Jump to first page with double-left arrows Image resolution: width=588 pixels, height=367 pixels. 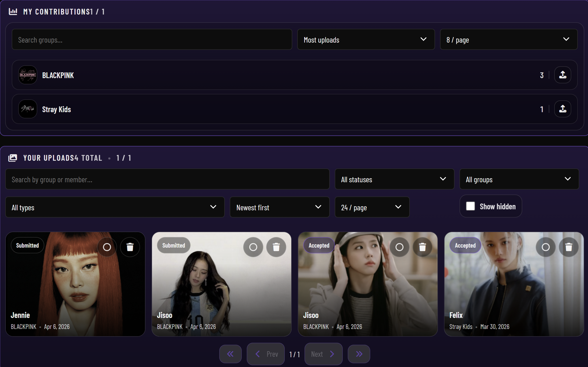(230, 354)
